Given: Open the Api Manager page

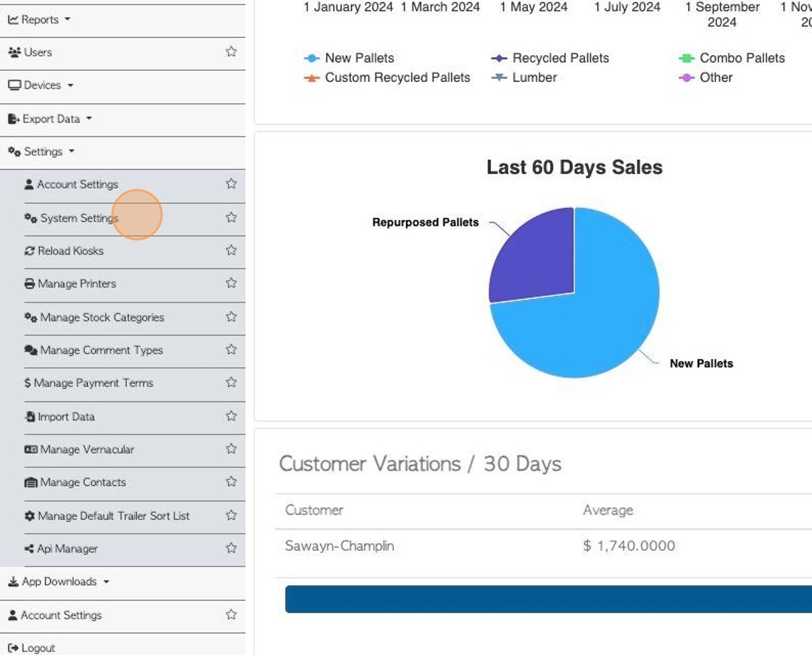Looking at the screenshot, I should click(x=67, y=549).
